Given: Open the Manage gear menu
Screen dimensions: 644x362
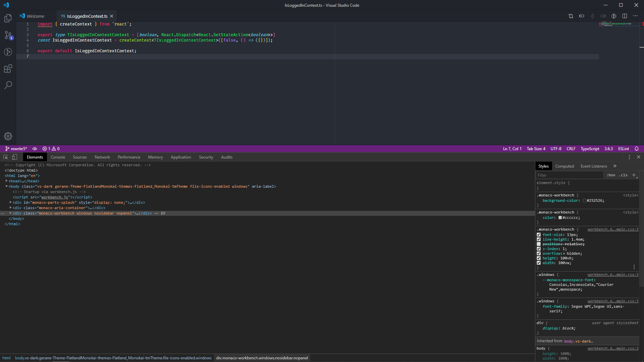Looking at the screenshot, I should 8,136.
